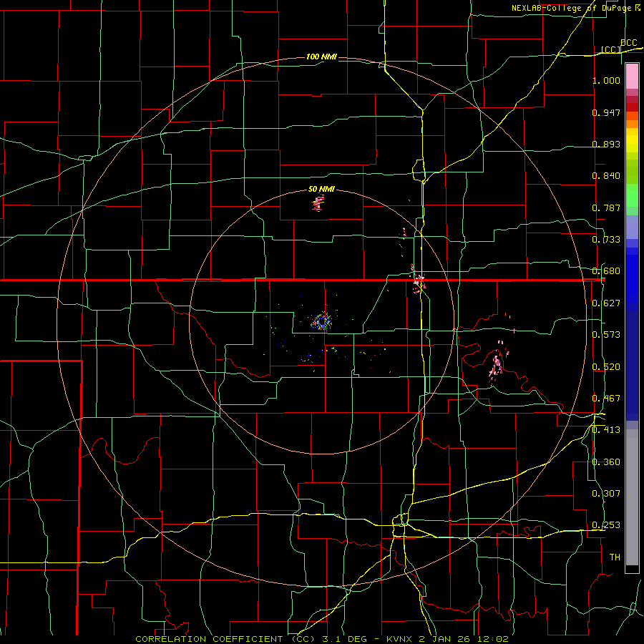Select the 0.893 legend value
Screen dimensions: 644x644
click(606, 144)
